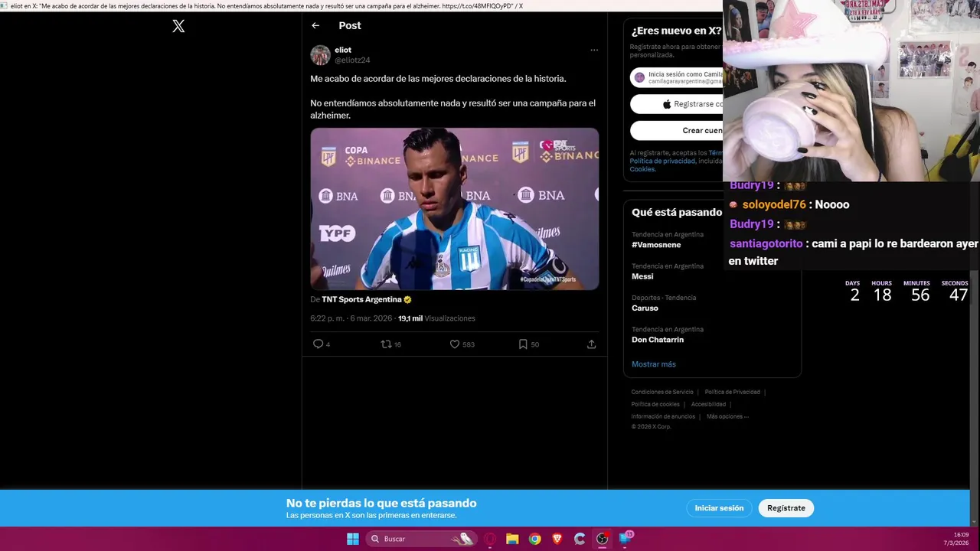
Task: Open eliot's profile avatar
Action: (x=320, y=55)
